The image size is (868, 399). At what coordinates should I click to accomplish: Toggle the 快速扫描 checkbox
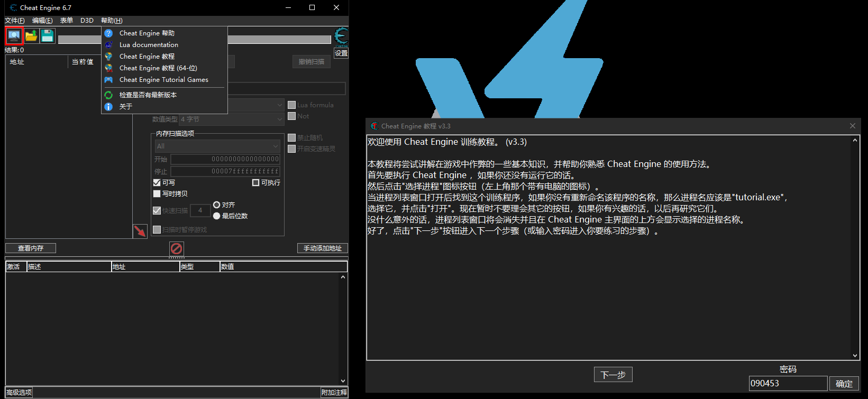pos(157,210)
